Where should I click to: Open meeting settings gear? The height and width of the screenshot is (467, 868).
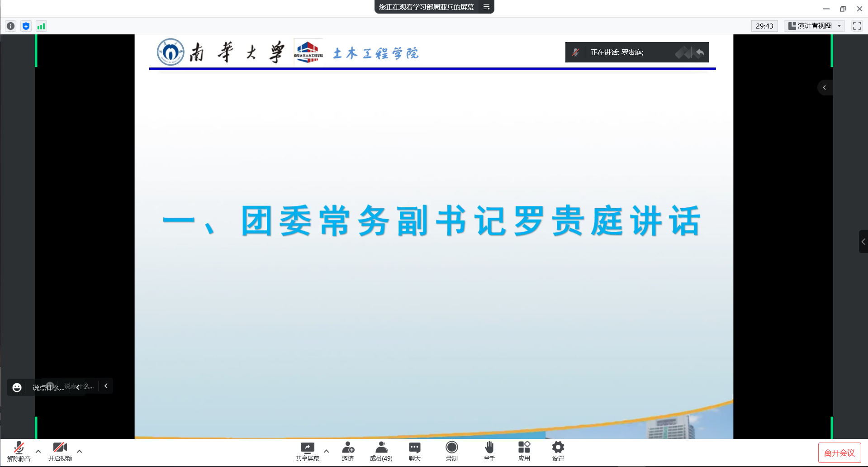[x=558, y=451]
